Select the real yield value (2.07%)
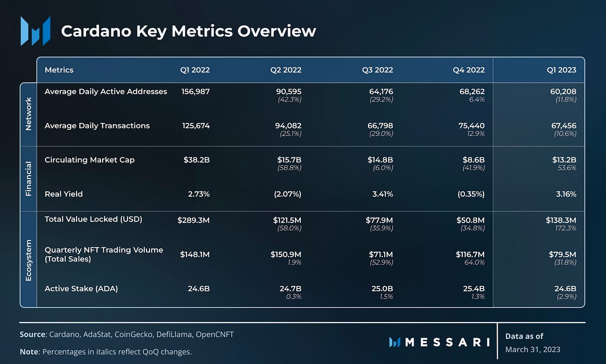The image size is (606, 364). point(288,194)
